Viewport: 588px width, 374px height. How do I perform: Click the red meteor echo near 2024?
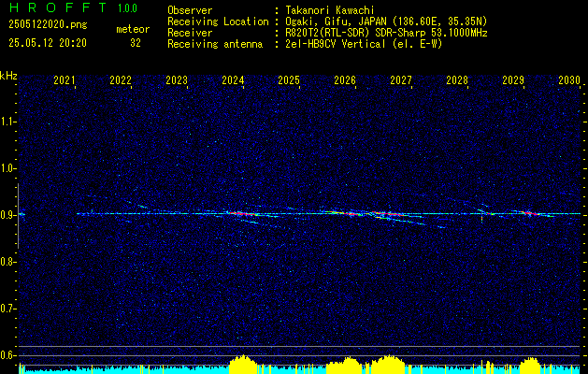pyautogui.click(x=242, y=214)
